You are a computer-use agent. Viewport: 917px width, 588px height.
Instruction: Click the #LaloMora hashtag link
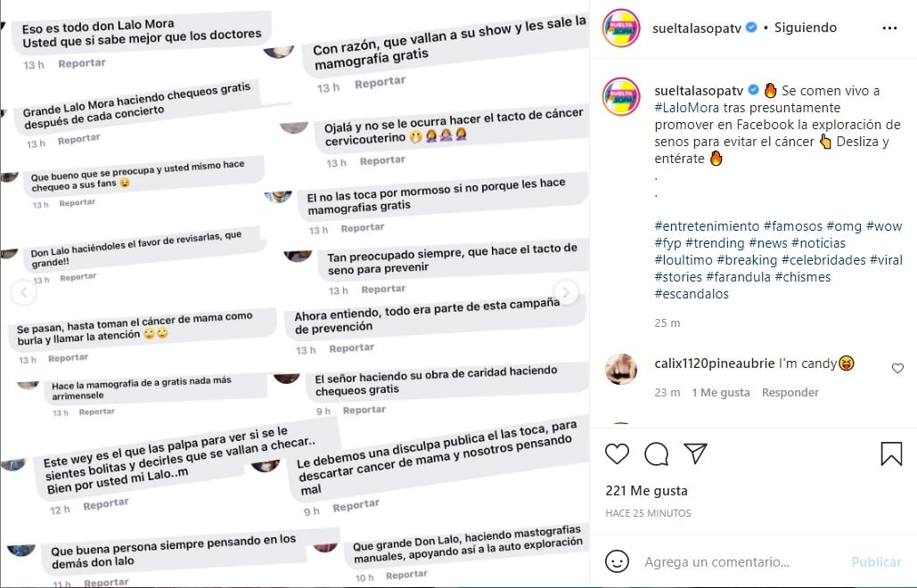686,108
